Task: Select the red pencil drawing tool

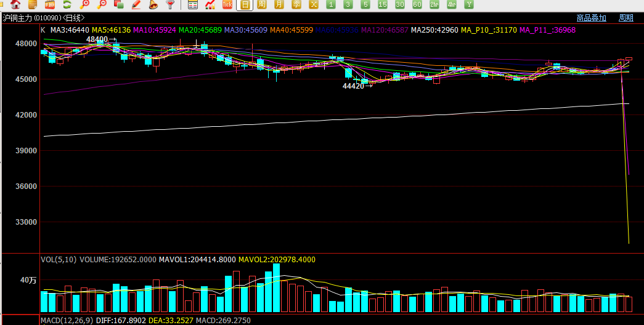Action: [136, 4]
